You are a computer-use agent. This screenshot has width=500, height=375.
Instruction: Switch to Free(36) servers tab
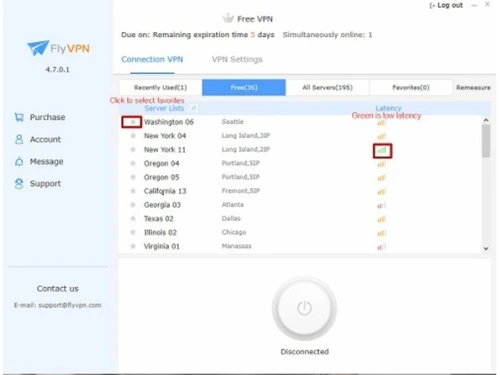click(244, 87)
